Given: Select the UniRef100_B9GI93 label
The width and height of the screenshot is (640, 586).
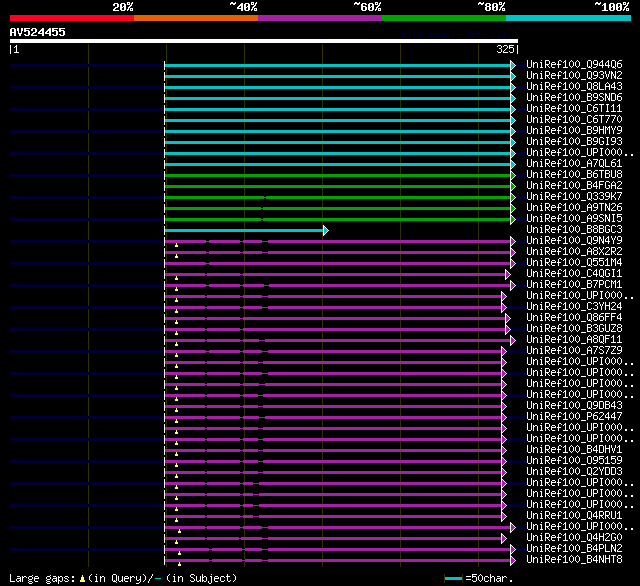Looking at the screenshot, I should click(x=574, y=141).
